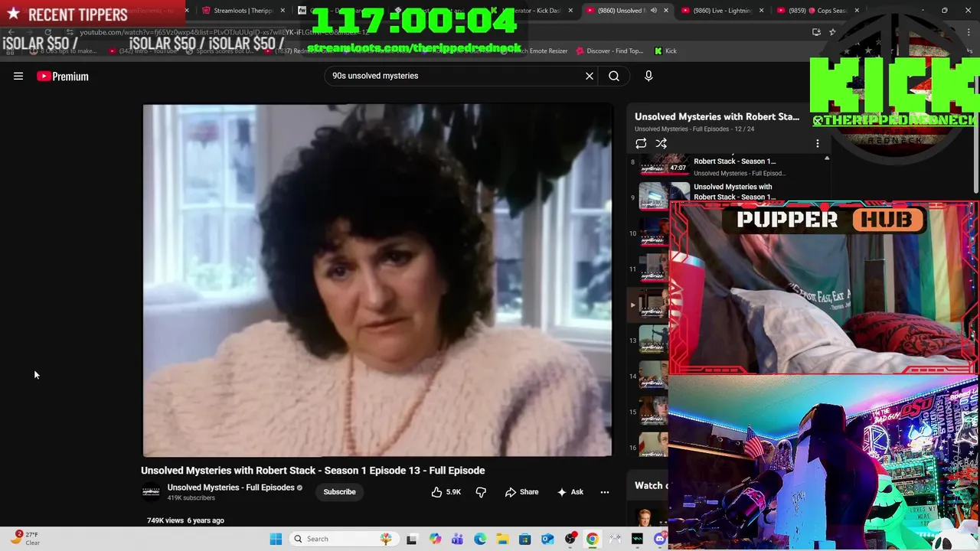Open the Kick bookmark
This screenshot has height=551, width=980.
[x=665, y=51]
